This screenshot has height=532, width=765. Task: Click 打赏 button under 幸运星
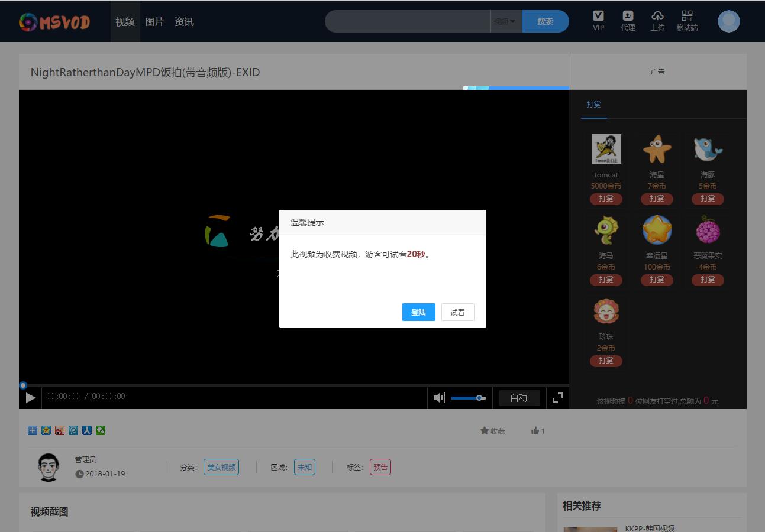(x=657, y=280)
